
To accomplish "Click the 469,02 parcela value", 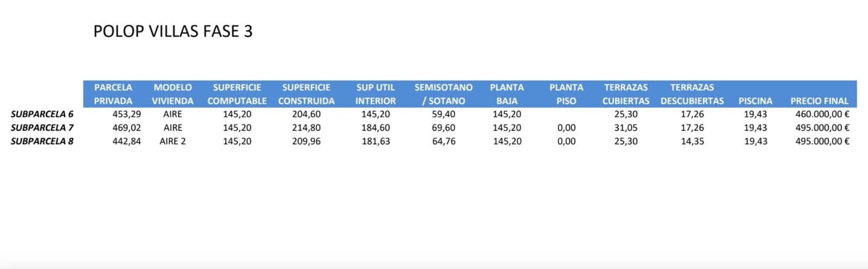I will click(126, 128).
